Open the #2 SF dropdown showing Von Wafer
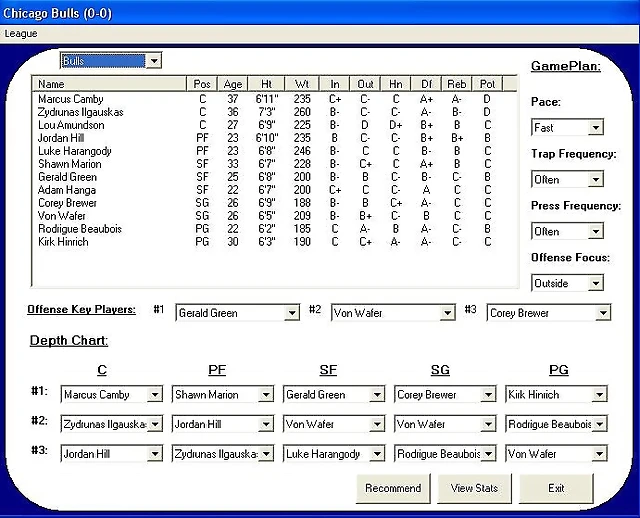 click(333, 424)
